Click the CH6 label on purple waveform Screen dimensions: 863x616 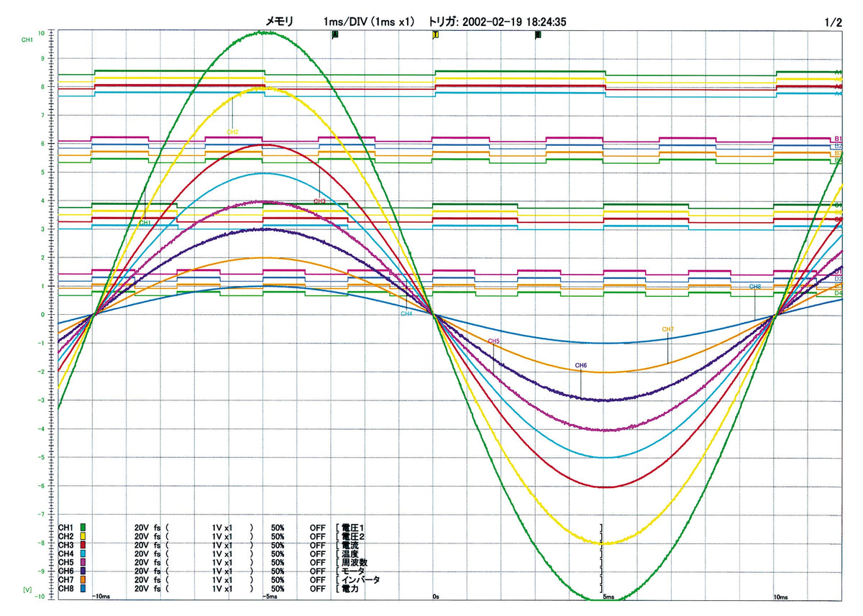click(x=581, y=366)
